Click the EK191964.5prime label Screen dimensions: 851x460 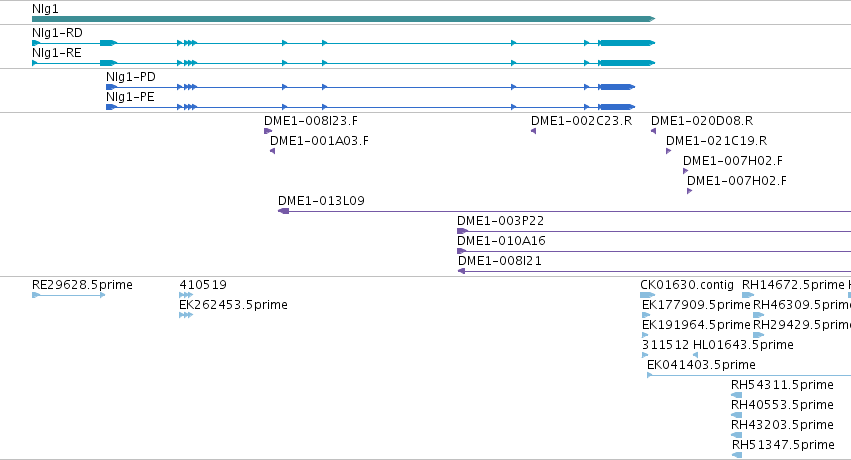pos(696,325)
